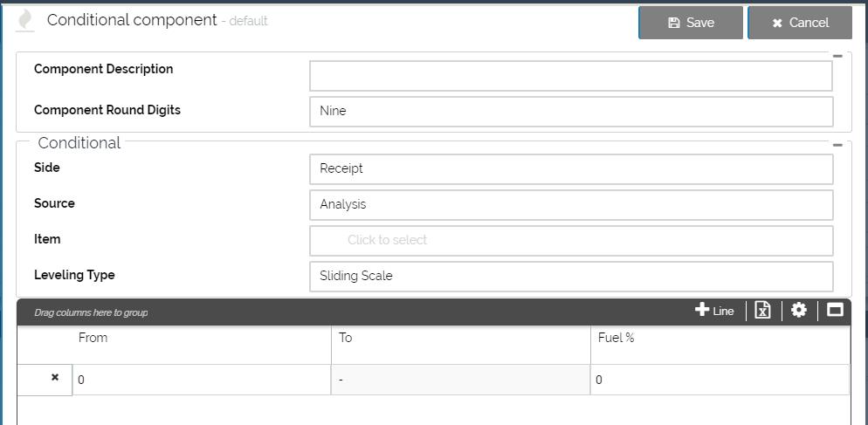Cancel the Conditional component dialog
This screenshot has width=868, height=425.
pos(800,23)
